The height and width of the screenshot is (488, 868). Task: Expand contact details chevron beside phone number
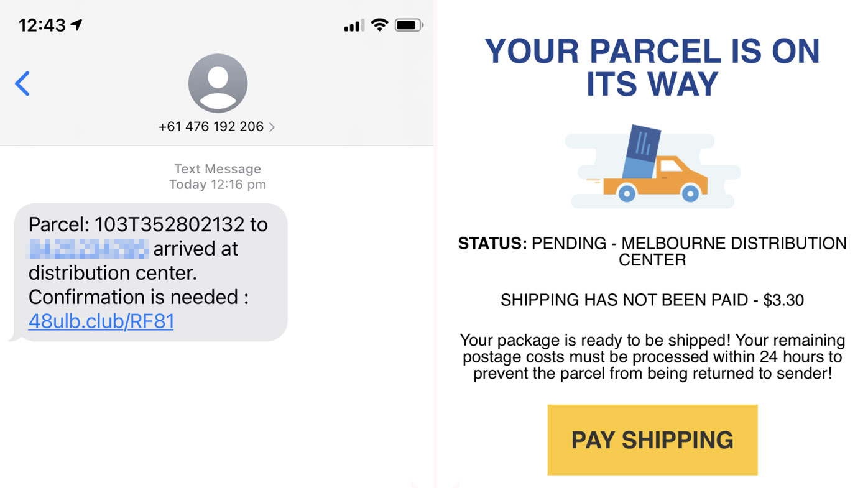click(x=272, y=127)
